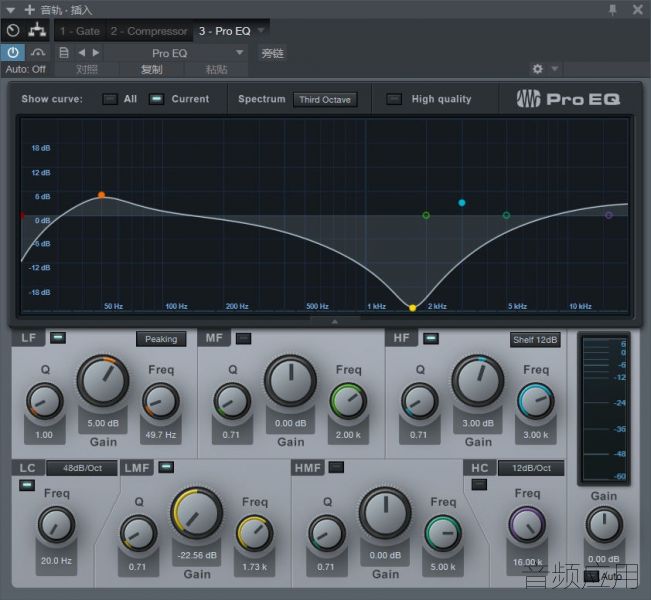Pin the insert window
Viewport: 651px width, 600px height.
point(612,10)
